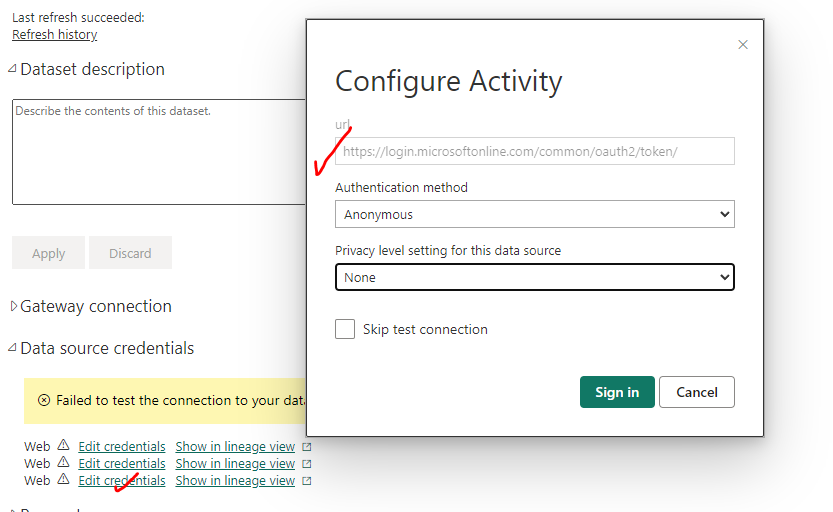Click the Authentication method label
Viewport: 833px width, 512px height.
click(x=401, y=187)
